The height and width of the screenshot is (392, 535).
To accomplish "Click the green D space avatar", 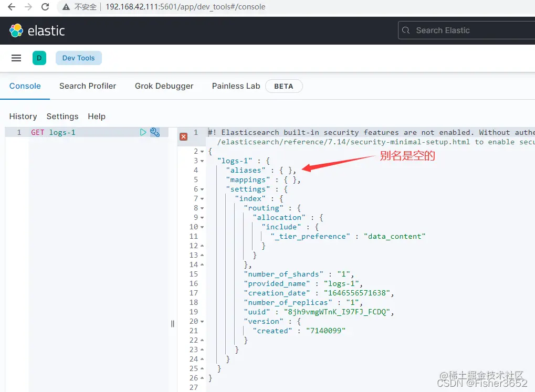I will point(39,58).
